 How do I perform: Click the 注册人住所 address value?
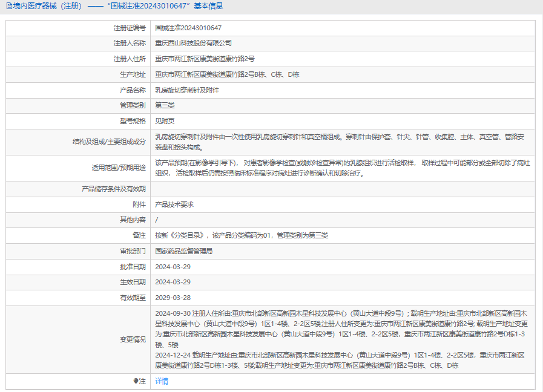click(x=205, y=59)
